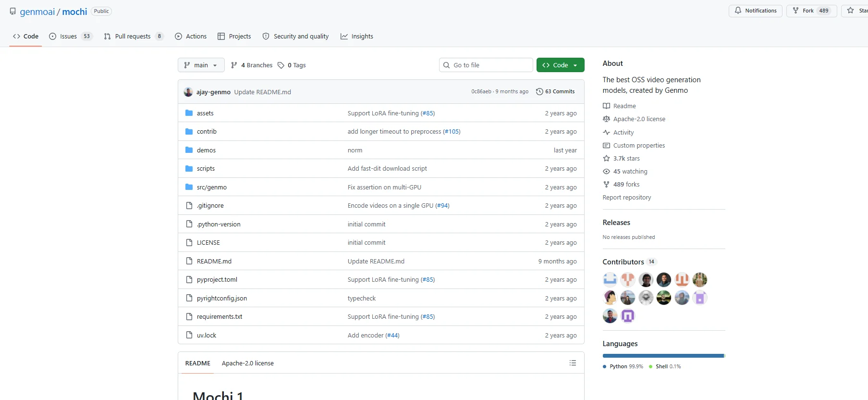Screen dimensions: 868x400
Task: Open the Projects tab
Action: [x=234, y=36]
